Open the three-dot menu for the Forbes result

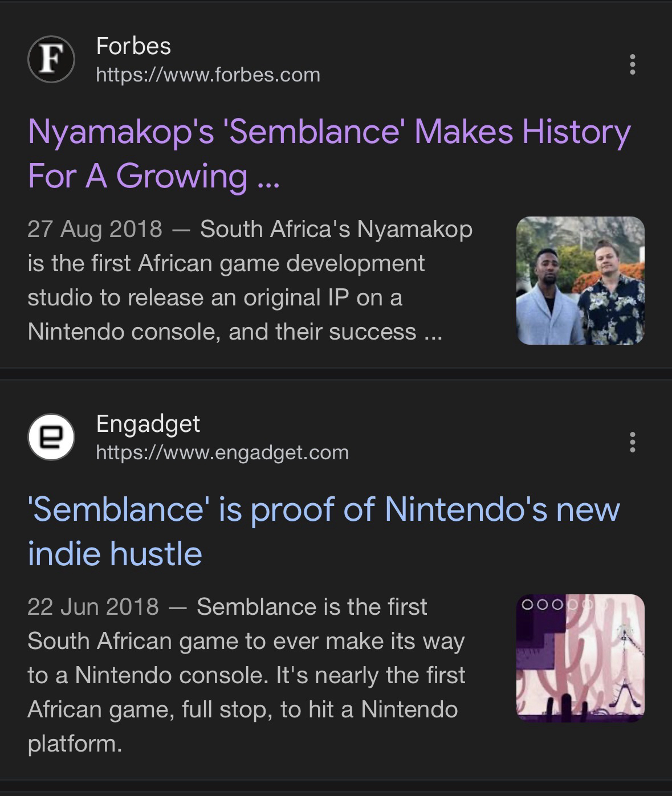tap(632, 64)
